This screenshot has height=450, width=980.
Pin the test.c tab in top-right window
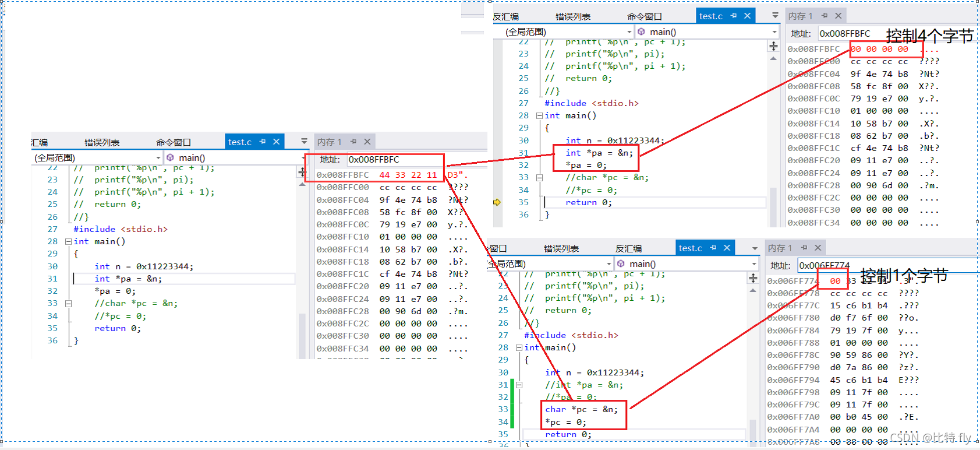[734, 16]
